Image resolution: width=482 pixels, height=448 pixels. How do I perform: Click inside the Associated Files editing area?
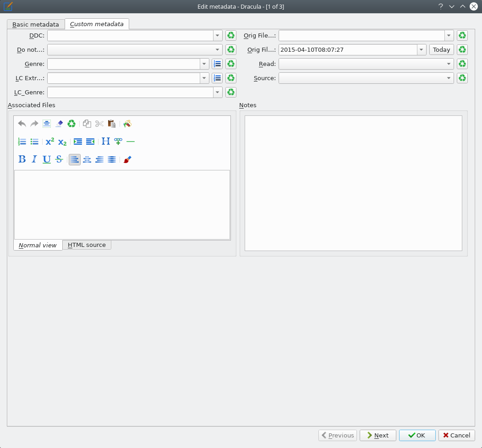click(x=122, y=205)
